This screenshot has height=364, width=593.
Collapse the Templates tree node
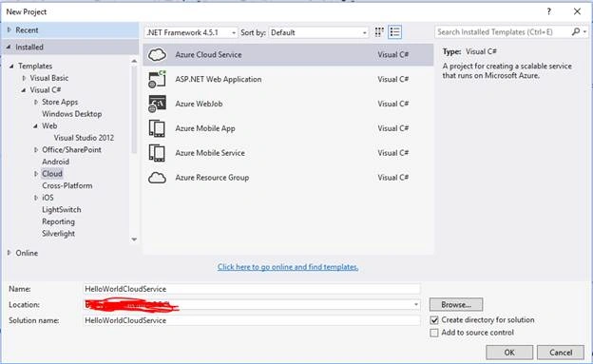click(11, 67)
